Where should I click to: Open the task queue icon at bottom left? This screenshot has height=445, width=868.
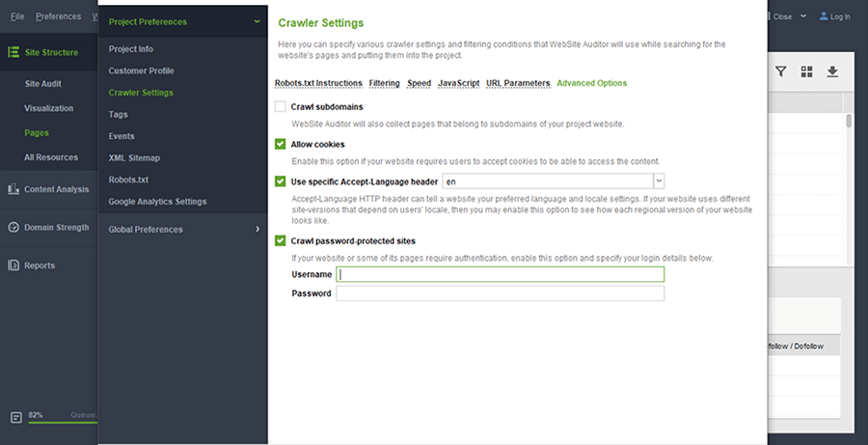pos(16,417)
